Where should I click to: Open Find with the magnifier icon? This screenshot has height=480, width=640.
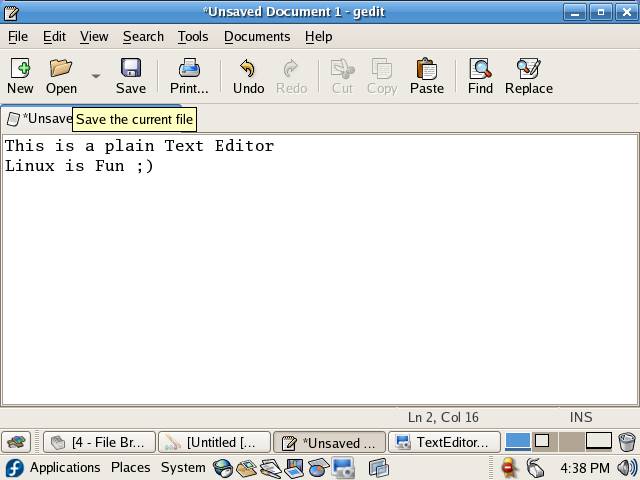(480, 68)
